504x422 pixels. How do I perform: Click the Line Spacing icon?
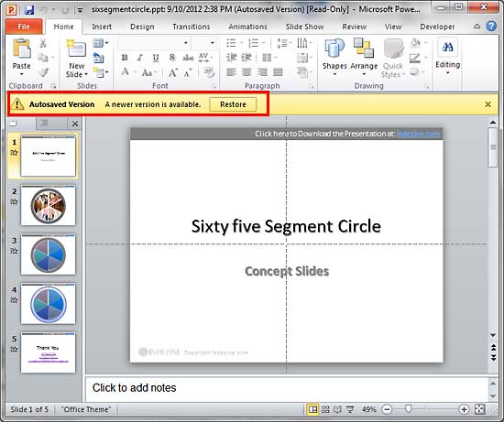tap(282, 43)
